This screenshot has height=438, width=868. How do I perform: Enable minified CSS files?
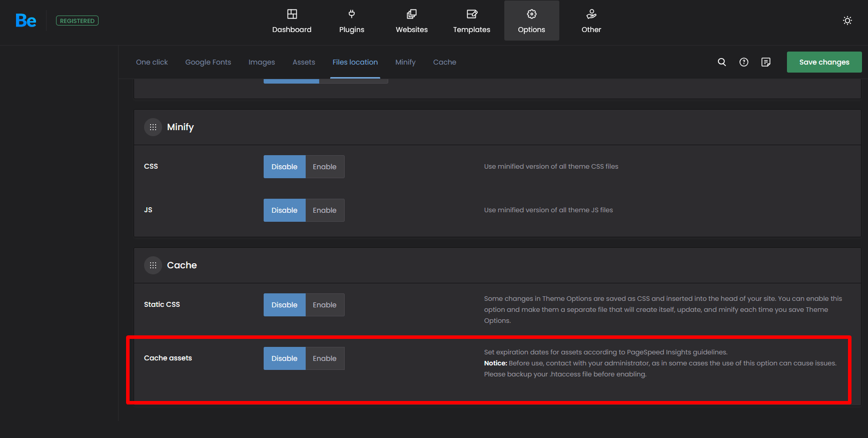[325, 167]
